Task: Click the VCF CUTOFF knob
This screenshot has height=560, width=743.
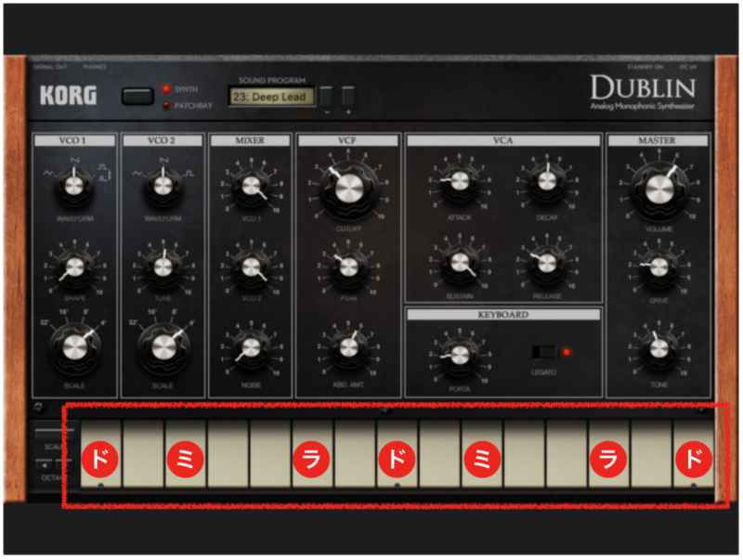Action: pos(349,189)
